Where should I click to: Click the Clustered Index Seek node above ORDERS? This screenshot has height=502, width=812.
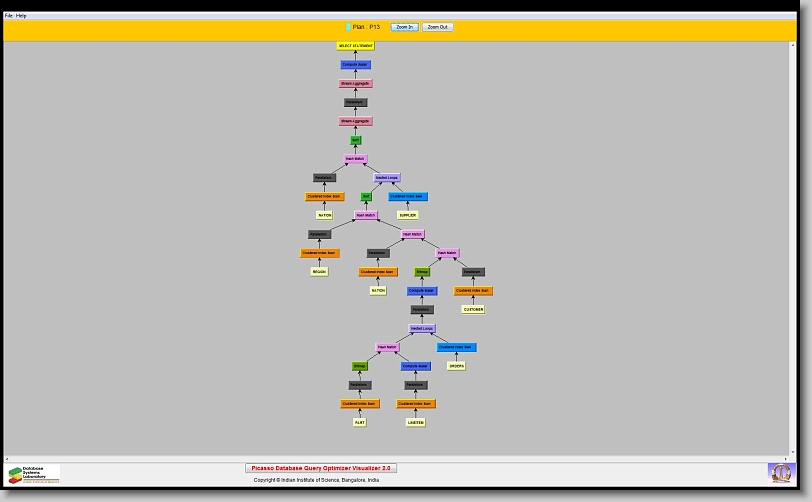456,347
